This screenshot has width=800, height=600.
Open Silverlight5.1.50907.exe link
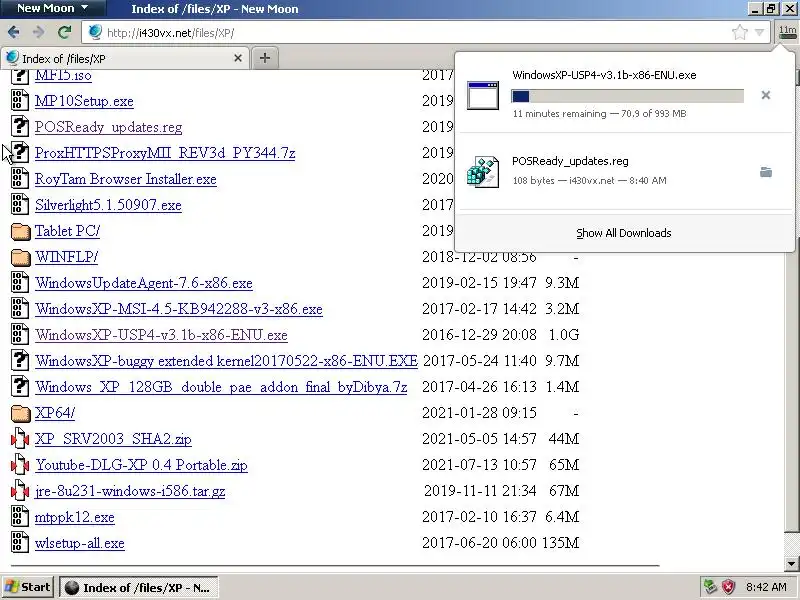click(x=108, y=205)
